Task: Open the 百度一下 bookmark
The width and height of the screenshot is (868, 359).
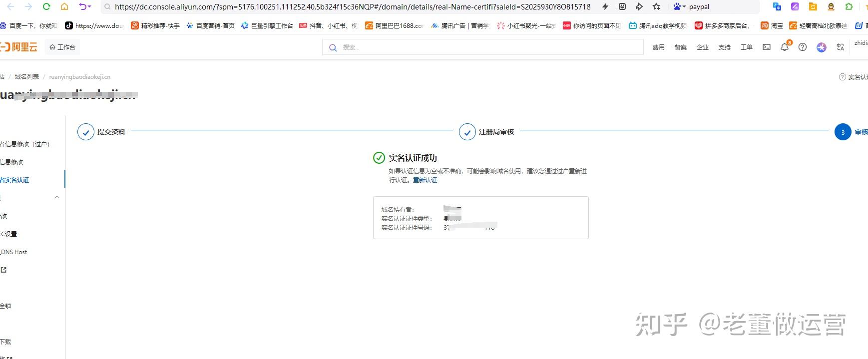Action: click(x=29, y=25)
